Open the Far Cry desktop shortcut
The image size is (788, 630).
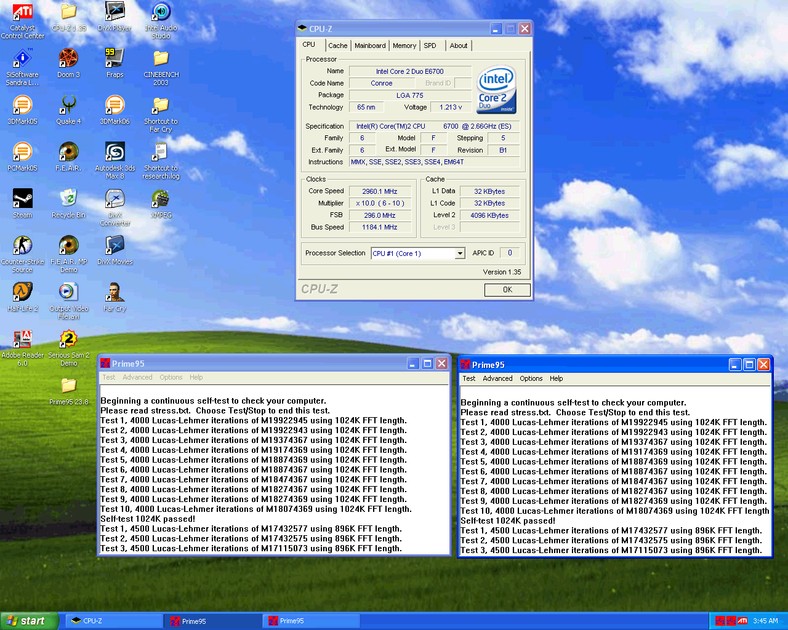click(x=114, y=291)
